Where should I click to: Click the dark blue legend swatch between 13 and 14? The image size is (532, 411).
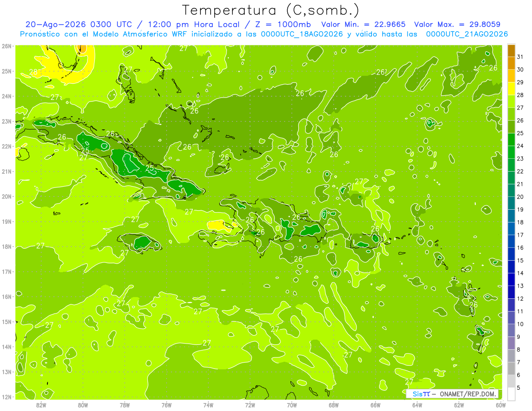(x=511, y=279)
